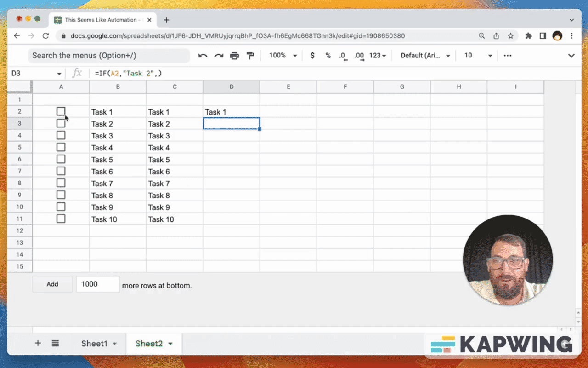Decrease decimal places icon
588x368 pixels.
343,55
